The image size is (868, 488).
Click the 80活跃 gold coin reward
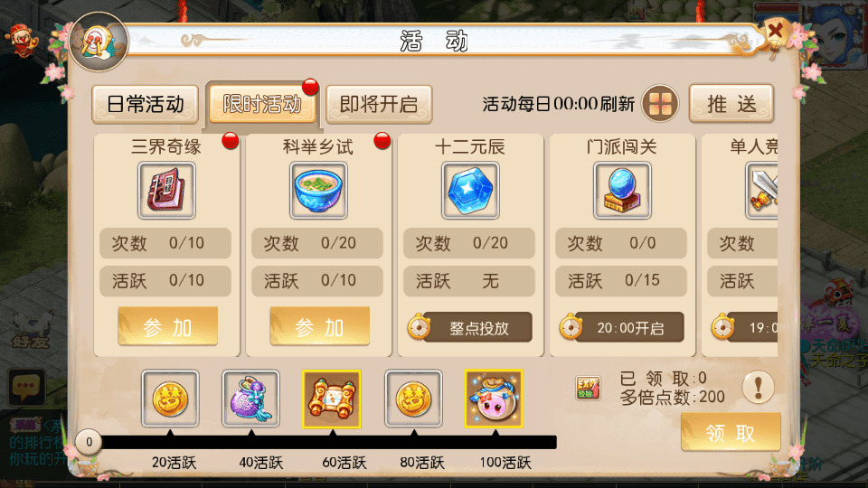(x=413, y=399)
